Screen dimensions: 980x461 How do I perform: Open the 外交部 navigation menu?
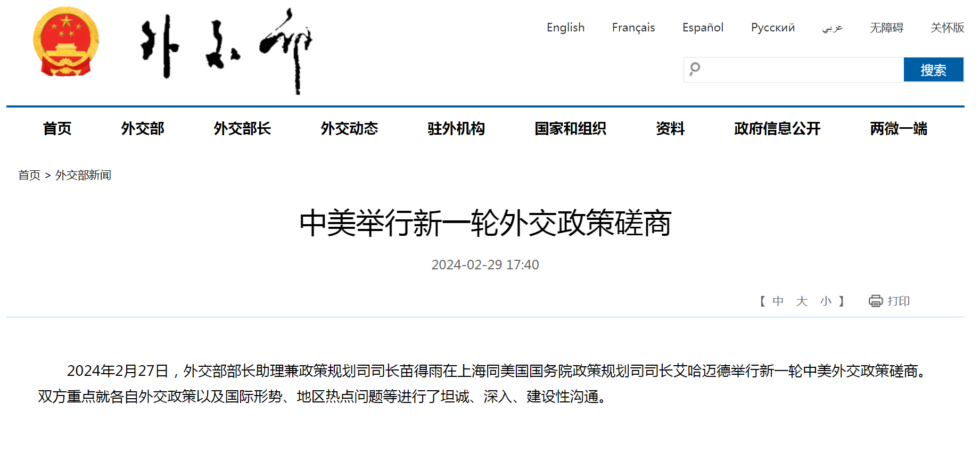tap(142, 129)
